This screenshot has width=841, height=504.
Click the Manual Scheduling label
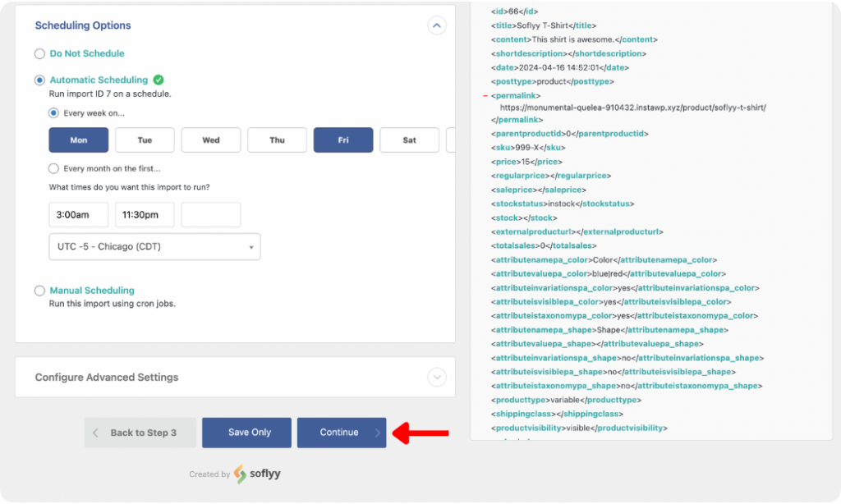click(92, 291)
